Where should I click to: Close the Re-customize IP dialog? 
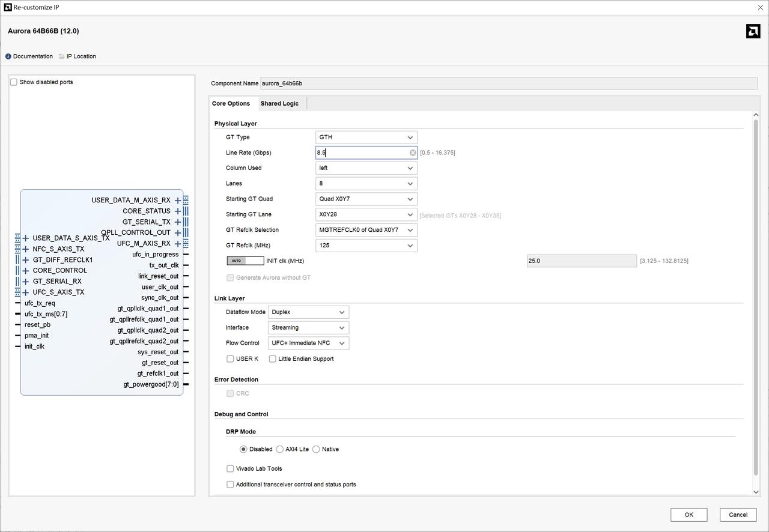tap(761, 7)
